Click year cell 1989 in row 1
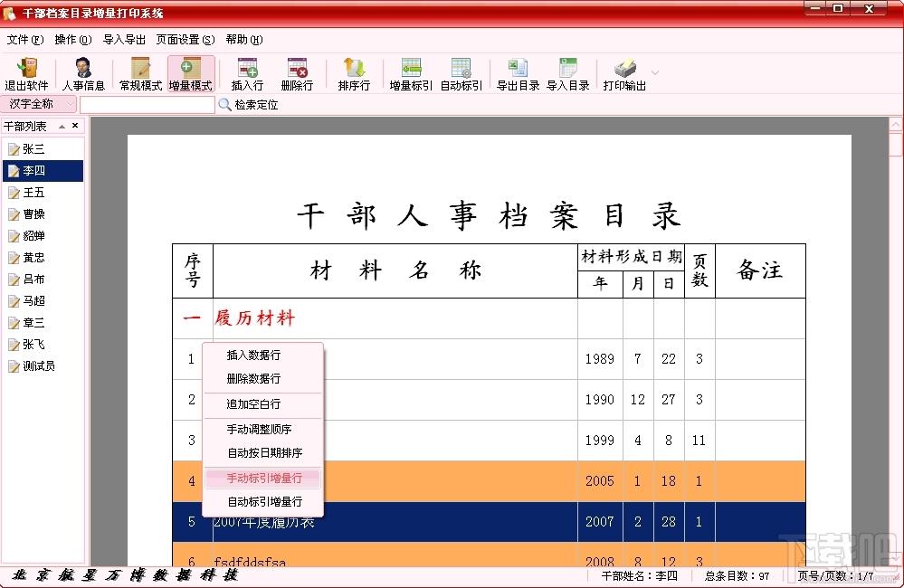 (600, 359)
